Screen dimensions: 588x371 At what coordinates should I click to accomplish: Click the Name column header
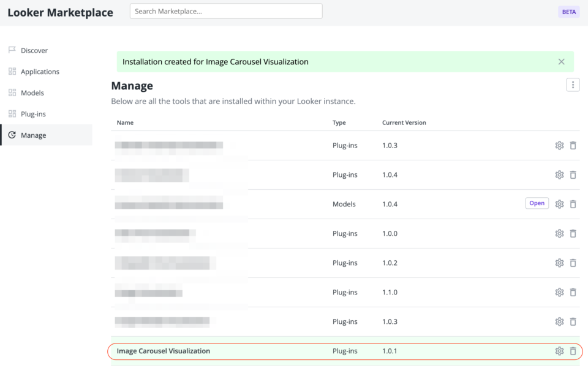coord(125,122)
